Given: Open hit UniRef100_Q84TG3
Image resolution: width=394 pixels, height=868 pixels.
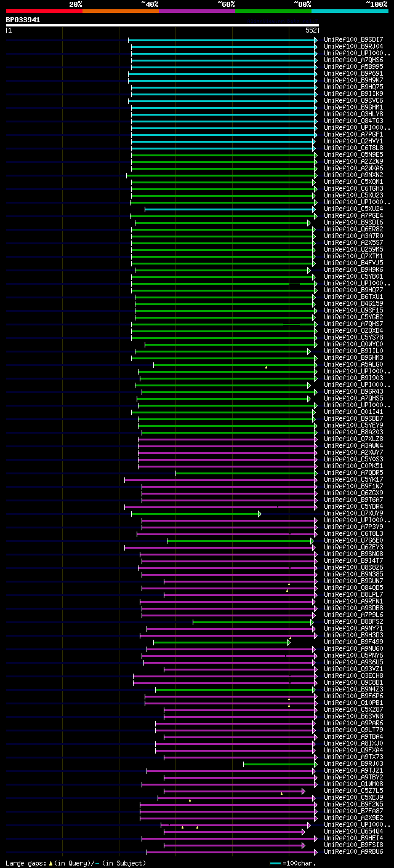Looking at the screenshot, I should point(353,121).
